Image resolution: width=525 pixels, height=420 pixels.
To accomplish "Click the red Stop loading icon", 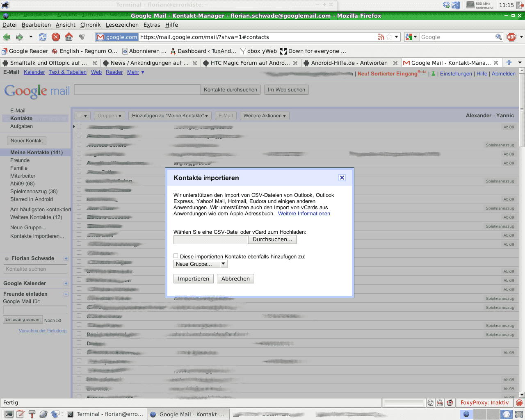I will point(56,37).
